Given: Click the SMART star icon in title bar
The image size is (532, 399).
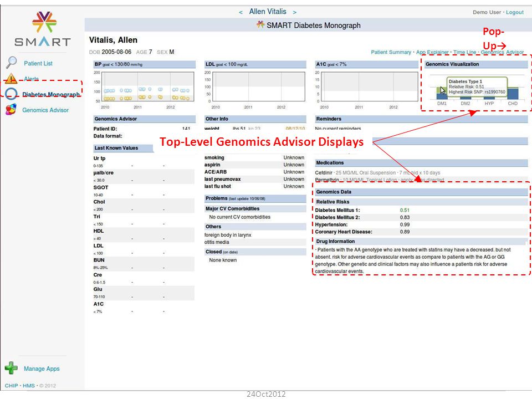Looking at the screenshot, I should click(x=260, y=24).
